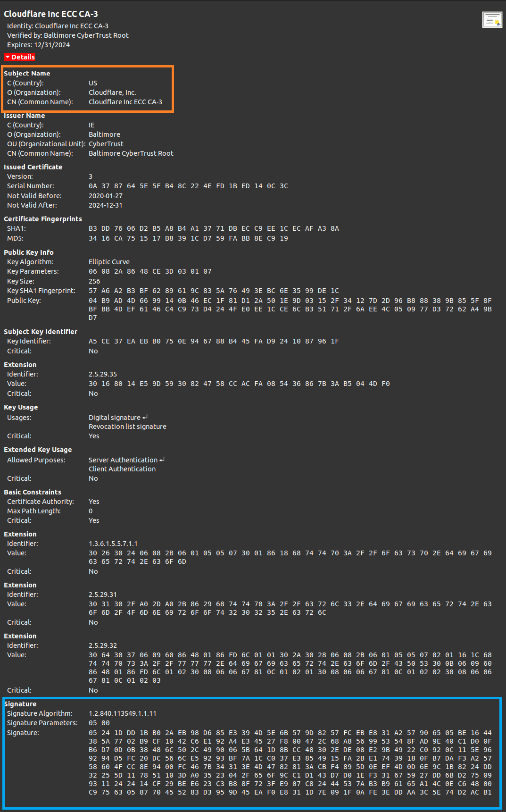506x812 pixels.
Task: Click the MD5 fingerprint value
Action: click(x=188, y=238)
